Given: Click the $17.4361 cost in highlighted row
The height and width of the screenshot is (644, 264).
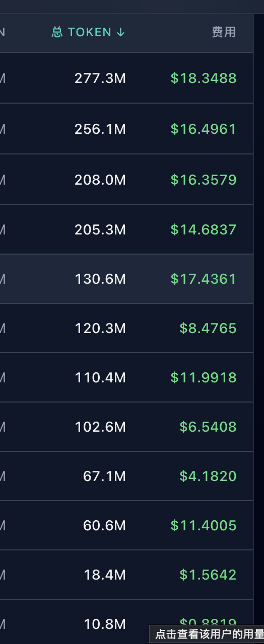Looking at the screenshot, I should (x=204, y=279).
